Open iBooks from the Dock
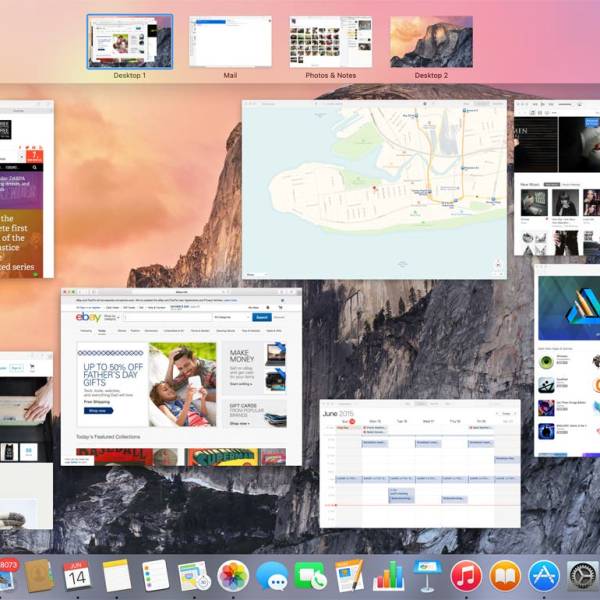Screen dimensions: 600x600 pos(505,576)
